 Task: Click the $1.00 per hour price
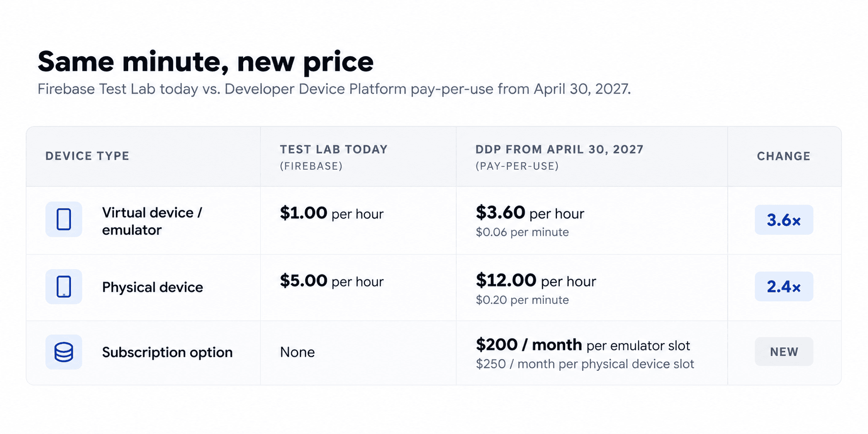[x=332, y=213]
